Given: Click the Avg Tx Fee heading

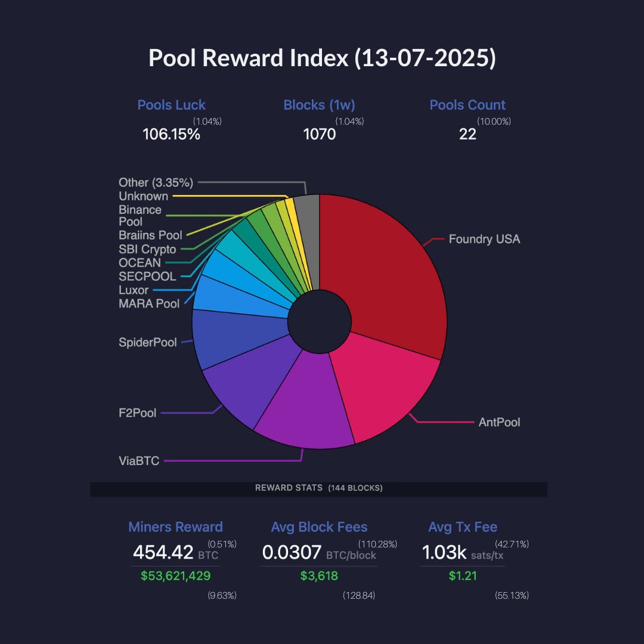Looking at the screenshot, I should (x=463, y=527).
